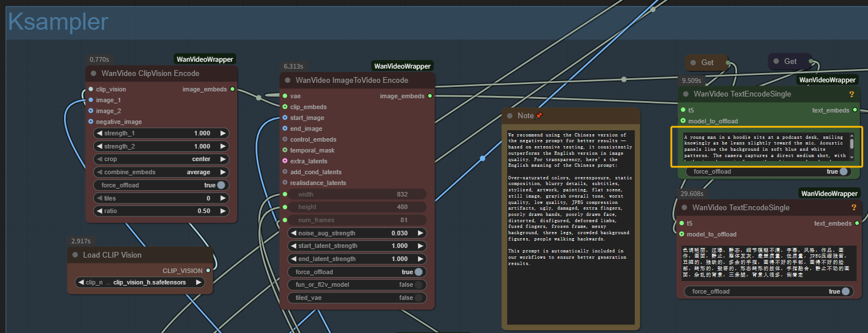Increase end_latent_strength with its right arrow
868x333 pixels.
pos(421,259)
